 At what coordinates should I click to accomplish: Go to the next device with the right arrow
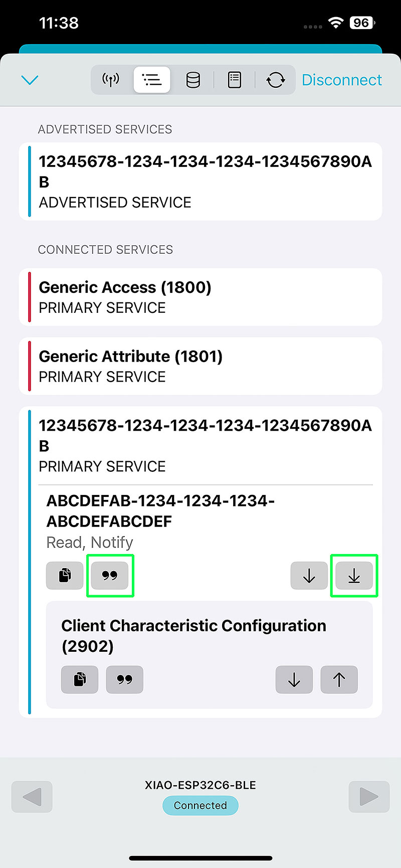[x=369, y=796]
